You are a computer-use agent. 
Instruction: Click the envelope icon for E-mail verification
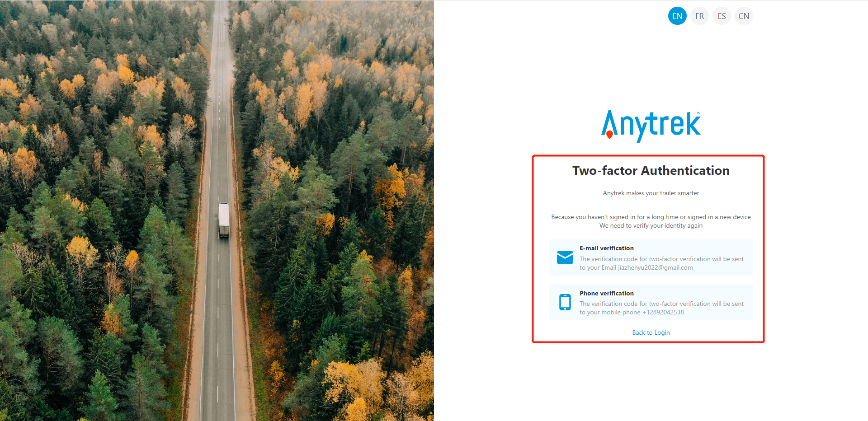coord(565,257)
